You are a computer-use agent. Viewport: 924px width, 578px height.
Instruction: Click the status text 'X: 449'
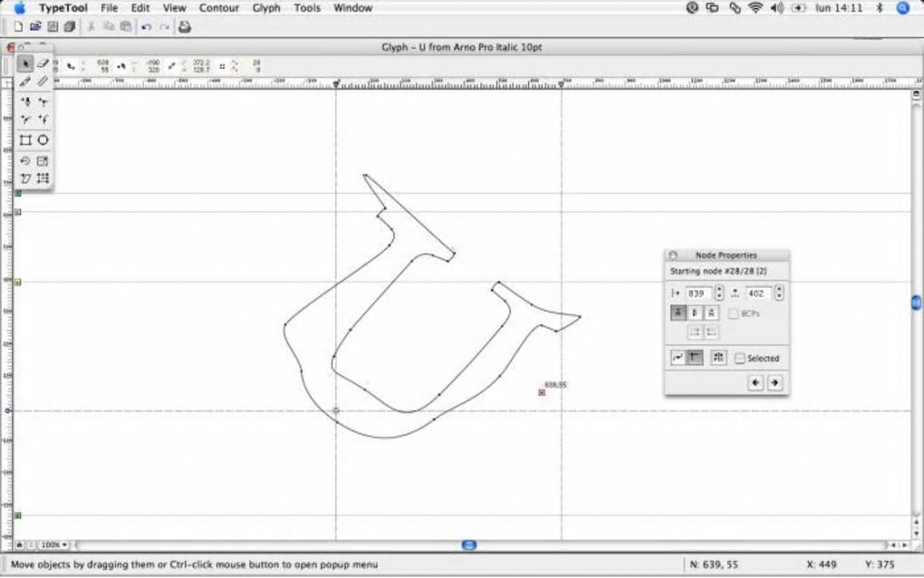click(822, 564)
